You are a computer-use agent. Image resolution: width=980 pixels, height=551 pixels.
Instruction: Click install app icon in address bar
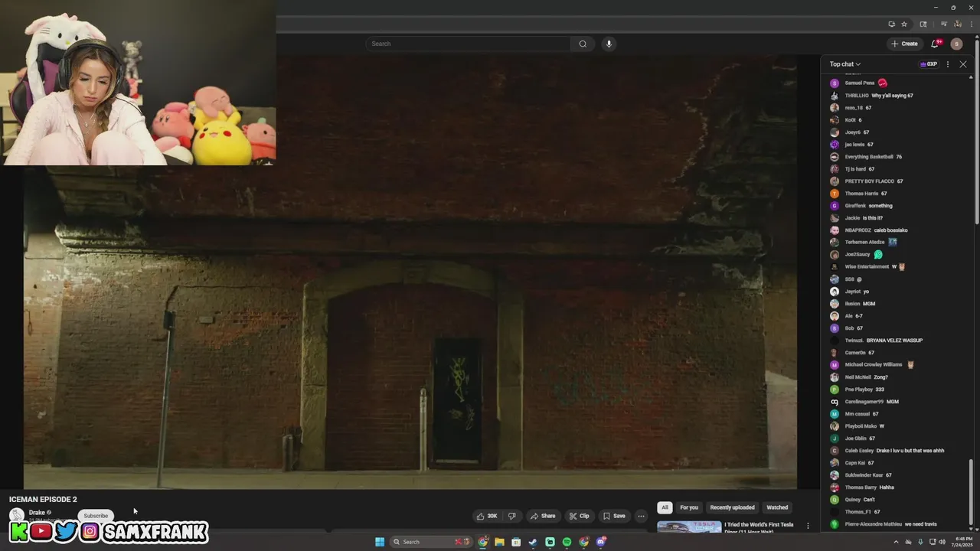(891, 24)
